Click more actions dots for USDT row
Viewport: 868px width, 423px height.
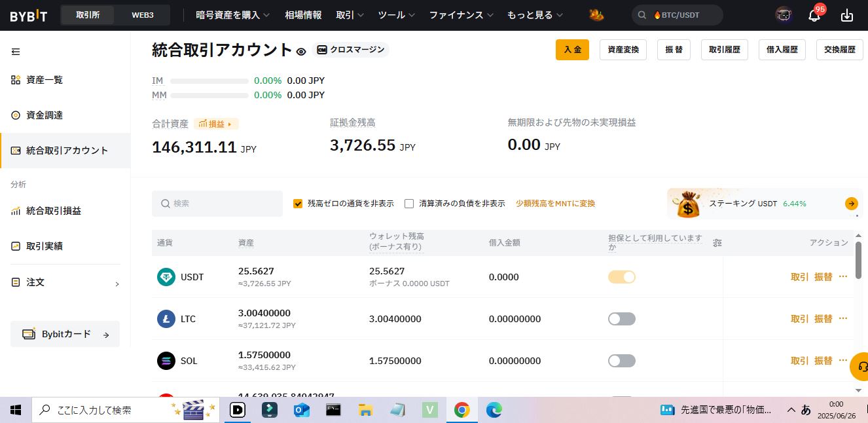point(843,276)
